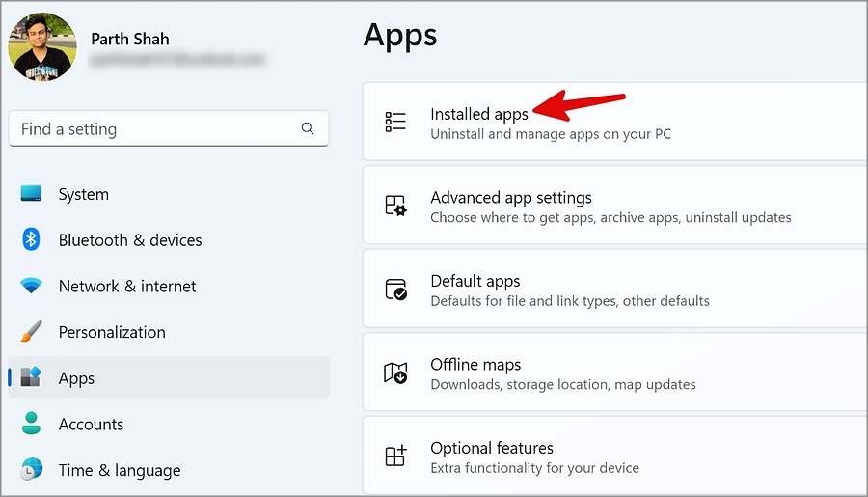Click the Offline maps icon
The width and height of the screenshot is (868, 497).
395,373
